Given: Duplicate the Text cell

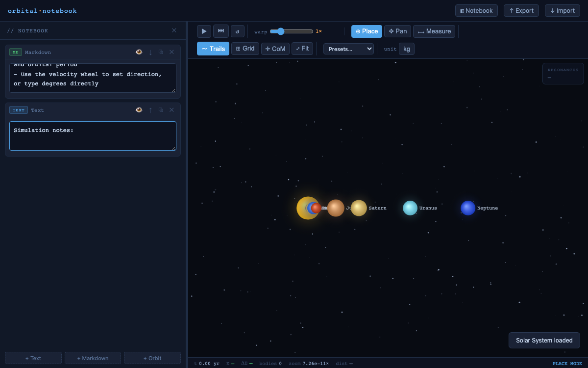Looking at the screenshot, I should [161, 110].
